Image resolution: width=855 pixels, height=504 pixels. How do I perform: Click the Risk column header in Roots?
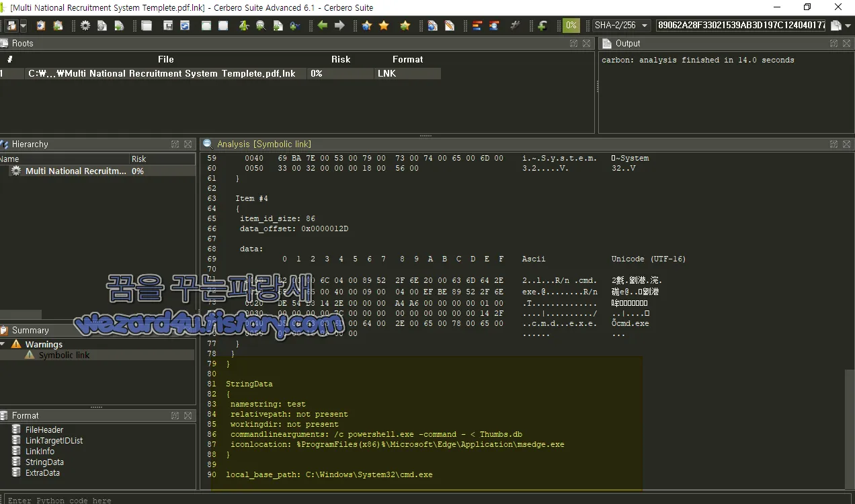pyautogui.click(x=341, y=59)
